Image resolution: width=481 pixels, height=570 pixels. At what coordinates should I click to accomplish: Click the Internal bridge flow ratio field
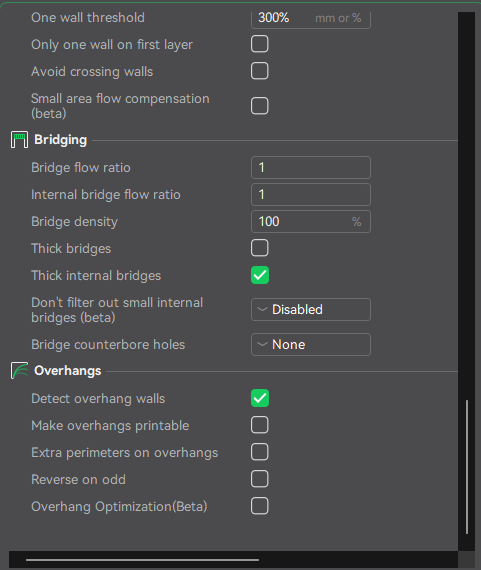pyautogui.click(x=311, y=194)
